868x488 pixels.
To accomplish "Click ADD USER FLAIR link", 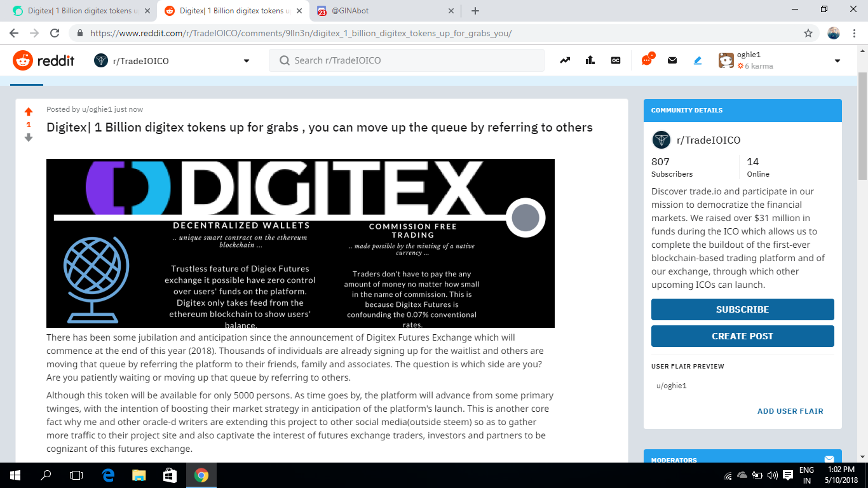I will click(790, 411).
